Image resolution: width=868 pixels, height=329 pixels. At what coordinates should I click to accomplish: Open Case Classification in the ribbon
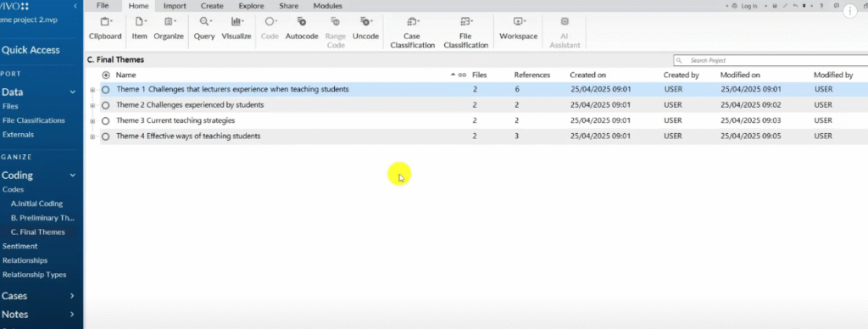click(413, 32)
